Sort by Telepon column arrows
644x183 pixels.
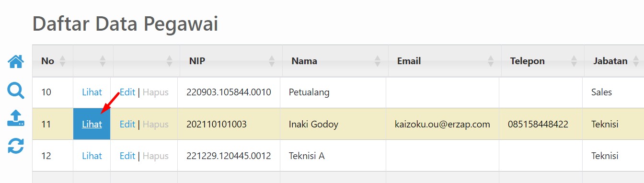(x=574, y=61)
